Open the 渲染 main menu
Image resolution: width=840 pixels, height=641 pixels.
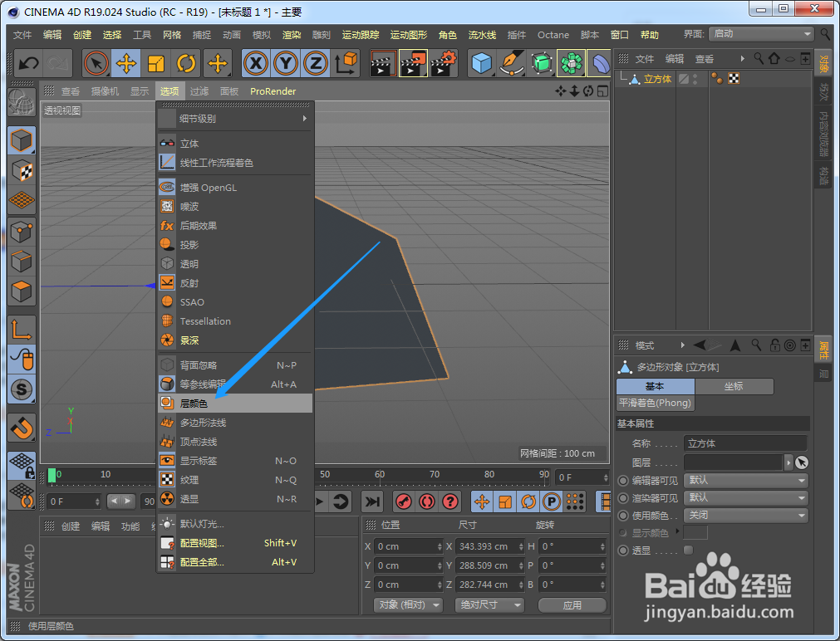pos(292,35)
